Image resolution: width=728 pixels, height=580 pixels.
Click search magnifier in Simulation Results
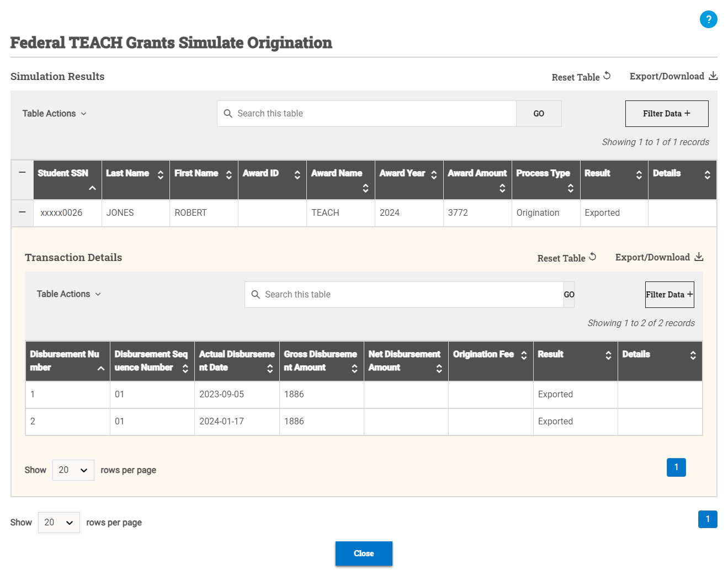pos(228,114)
